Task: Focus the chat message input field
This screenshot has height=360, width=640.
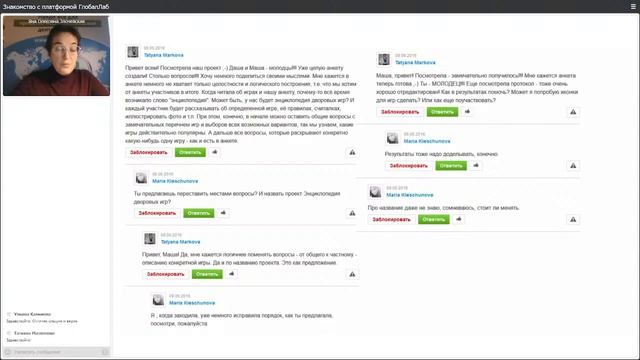Action: (x=56, y=352)
